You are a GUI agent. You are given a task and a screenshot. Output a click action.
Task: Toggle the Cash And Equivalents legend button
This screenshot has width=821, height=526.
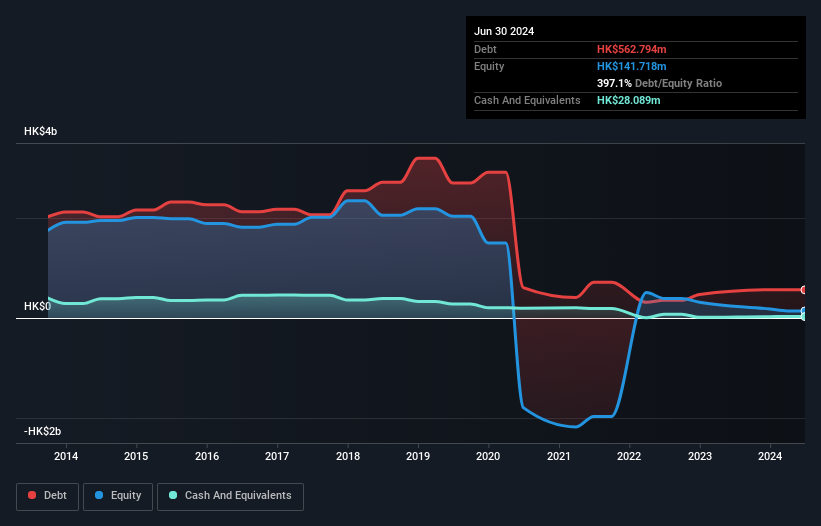point(230,496)
